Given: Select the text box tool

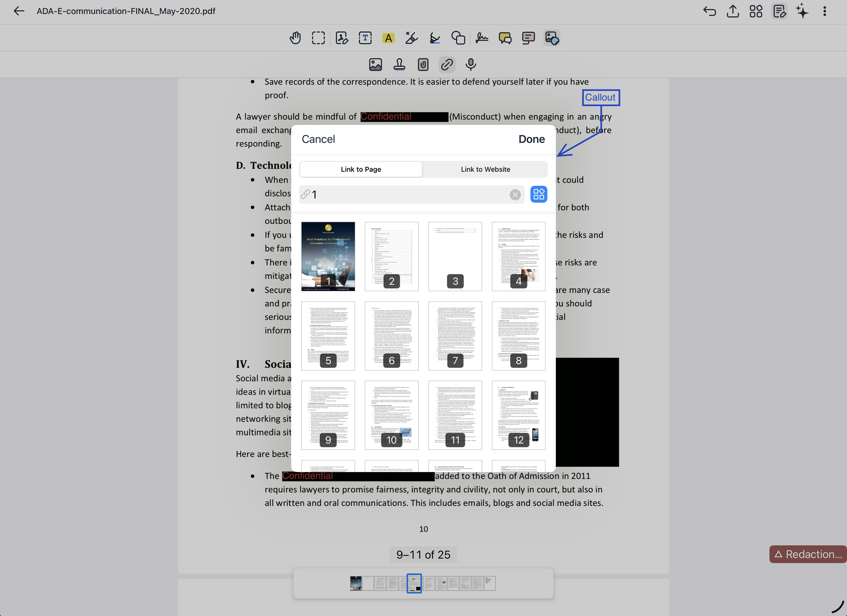Looking at the screenshot, I should coord(365,38).
